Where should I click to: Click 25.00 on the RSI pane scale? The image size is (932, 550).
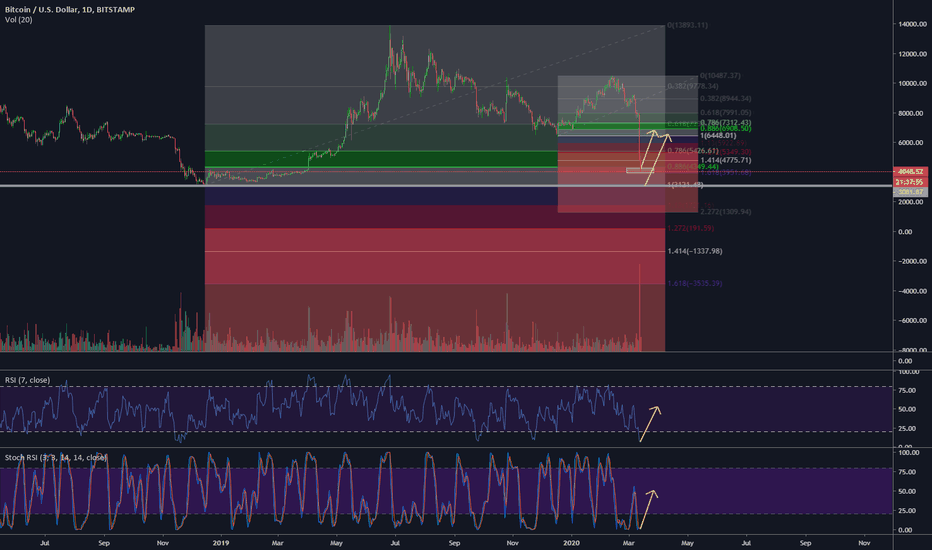906,429
